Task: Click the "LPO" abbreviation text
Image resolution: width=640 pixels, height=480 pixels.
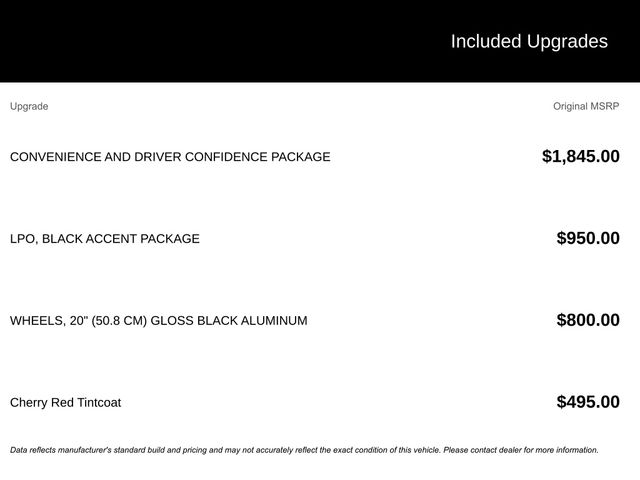Action: 23,239
